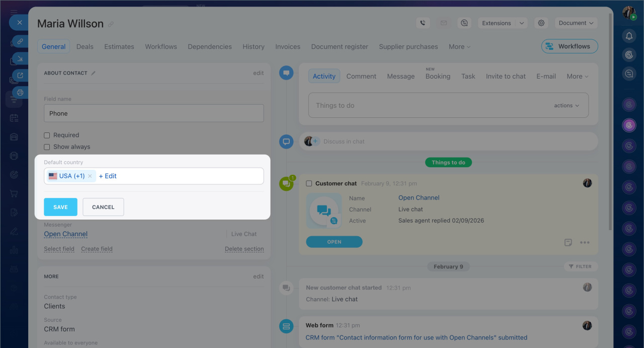Open the settings gear icon
644x348 pixels.
[541, 23]
